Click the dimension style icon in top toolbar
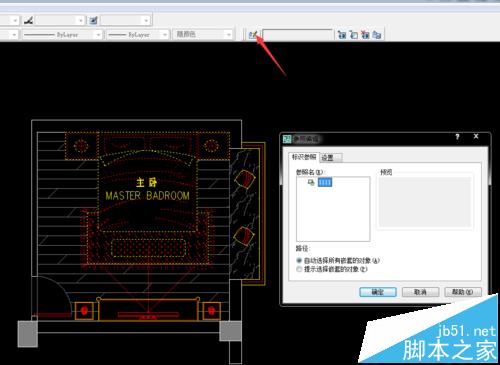This screenshot has height=365, width=500. coord(28,21)
